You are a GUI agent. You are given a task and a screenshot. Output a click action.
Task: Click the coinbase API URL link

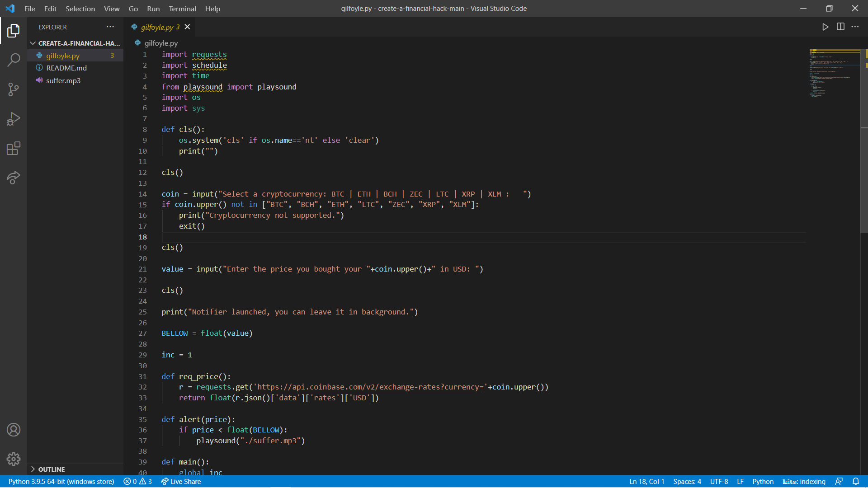[370, 387]
